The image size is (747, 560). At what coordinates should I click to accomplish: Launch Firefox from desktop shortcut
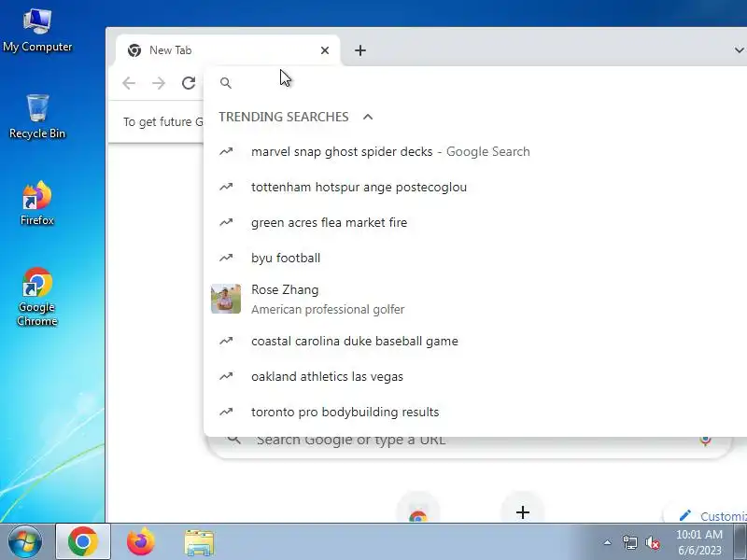[x=37, y=203]
